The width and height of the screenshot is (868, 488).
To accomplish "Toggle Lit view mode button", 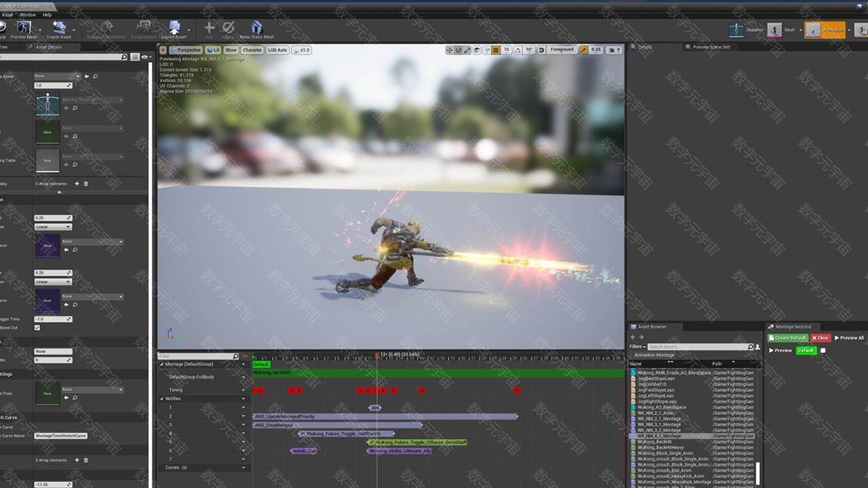I will click(x=214, y=50).
